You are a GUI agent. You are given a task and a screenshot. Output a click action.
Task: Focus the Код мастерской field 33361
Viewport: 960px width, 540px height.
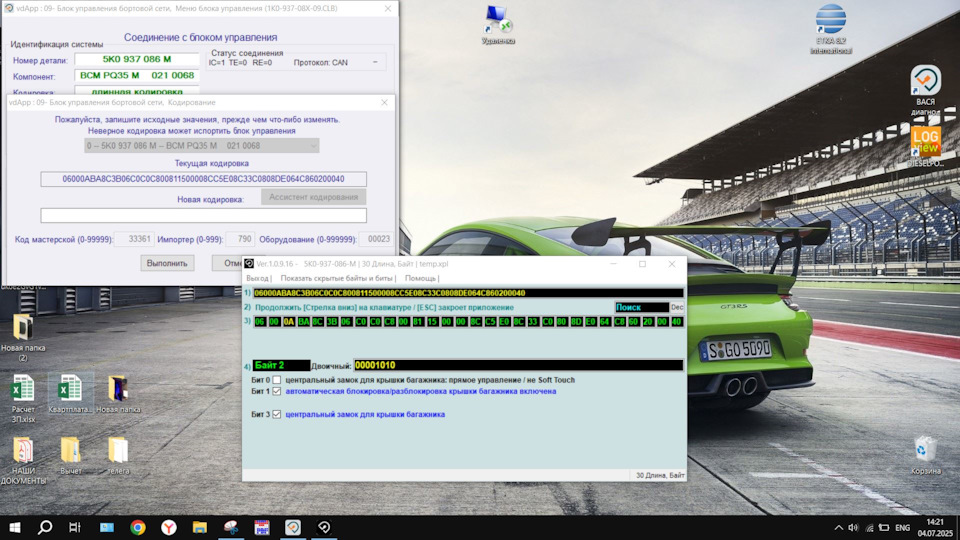click(133, 239)
